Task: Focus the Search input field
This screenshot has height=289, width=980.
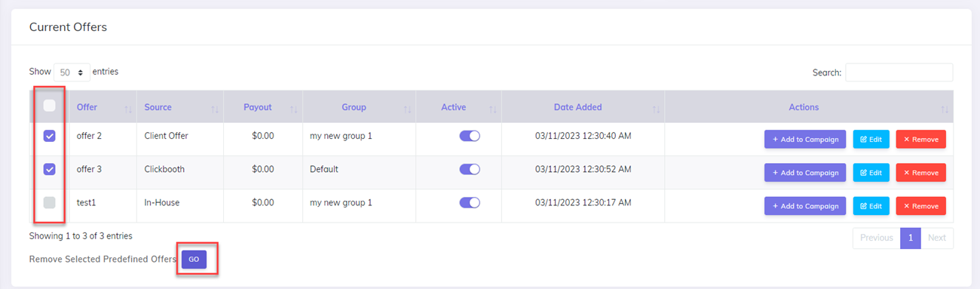Action: [x=899, y=72]
